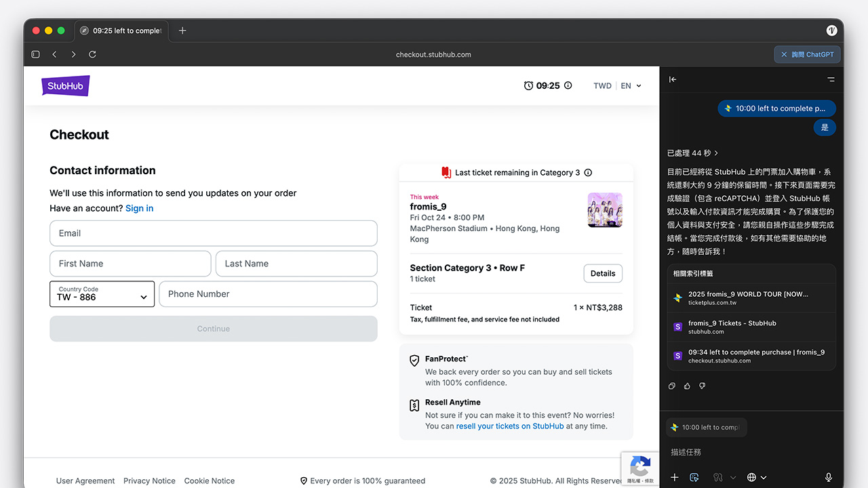Click the Details button for ticket section
The height and width of the screenshot is (488, 868).
coord(603,273)
